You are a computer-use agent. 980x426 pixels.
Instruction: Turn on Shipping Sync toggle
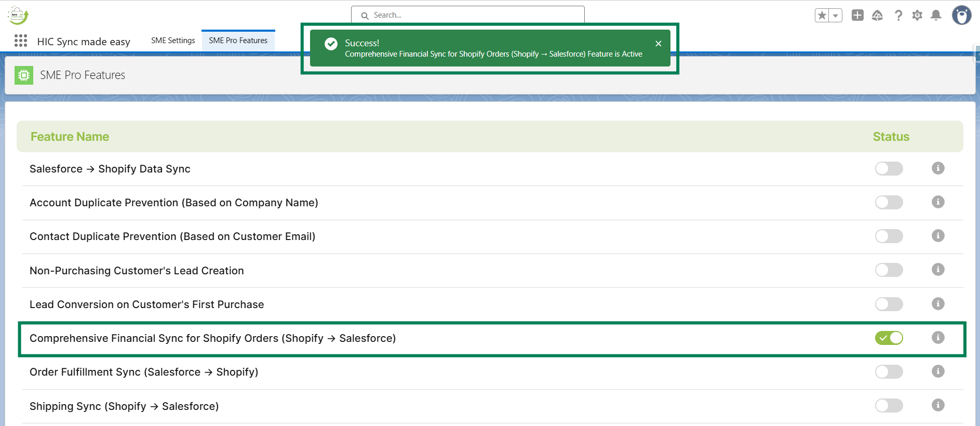pos(889,405)
